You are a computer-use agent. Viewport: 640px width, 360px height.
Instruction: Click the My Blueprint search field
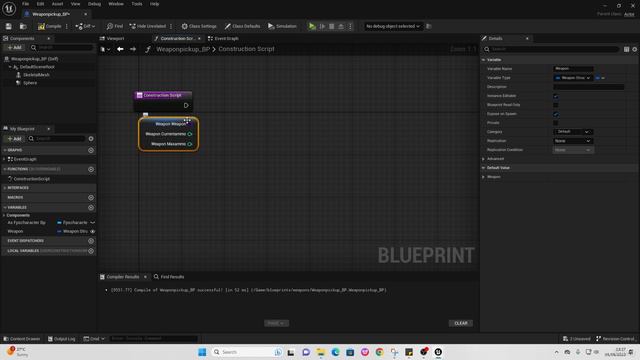(56, 139)
